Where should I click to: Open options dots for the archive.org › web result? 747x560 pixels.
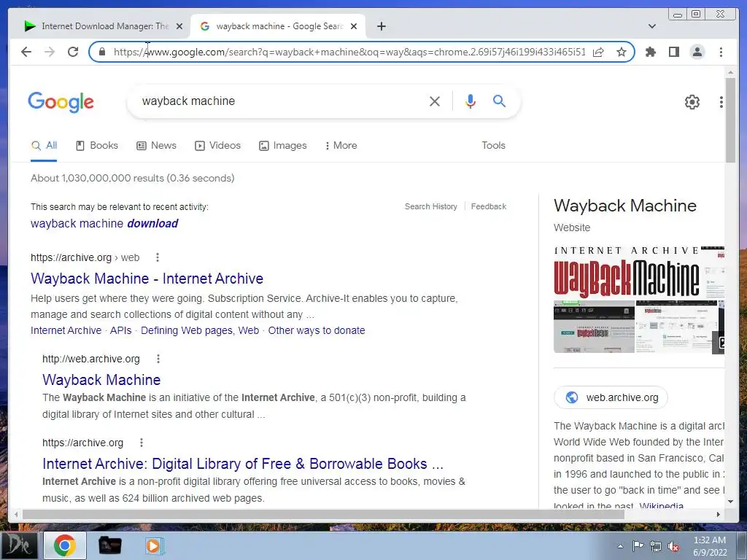pyautogui.click(x=158, y=257)
